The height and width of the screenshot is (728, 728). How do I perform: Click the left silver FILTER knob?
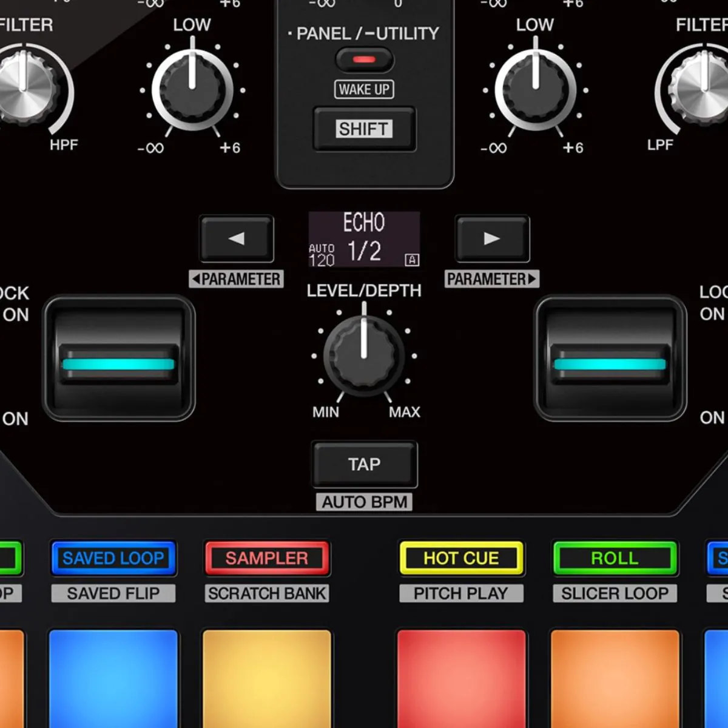pos(24,88)
